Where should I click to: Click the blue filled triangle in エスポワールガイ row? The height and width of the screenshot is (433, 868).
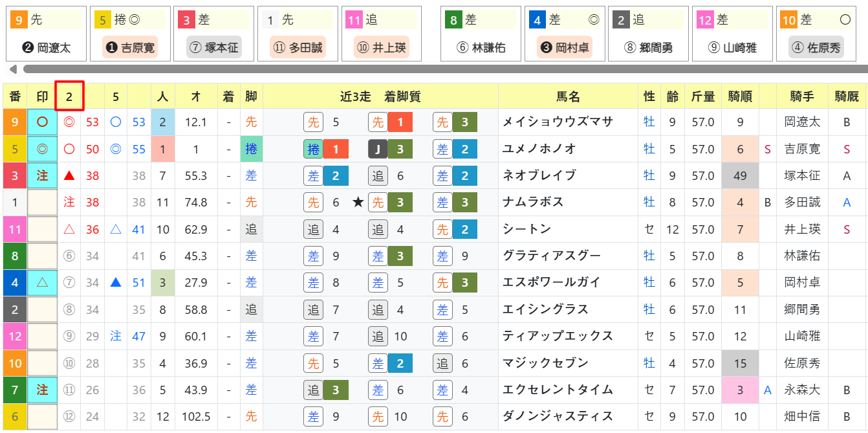pos(116,282)
